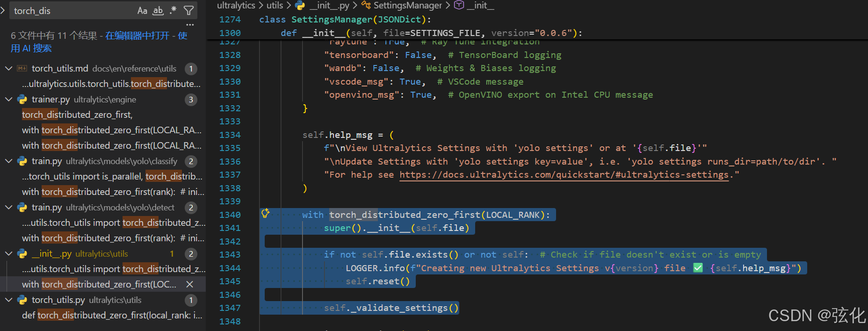Select match 'def torch_distributed_zero_first(local_rank'
Image resolution: width=868 pixels, height=331 pixels.
click(112, 315)
